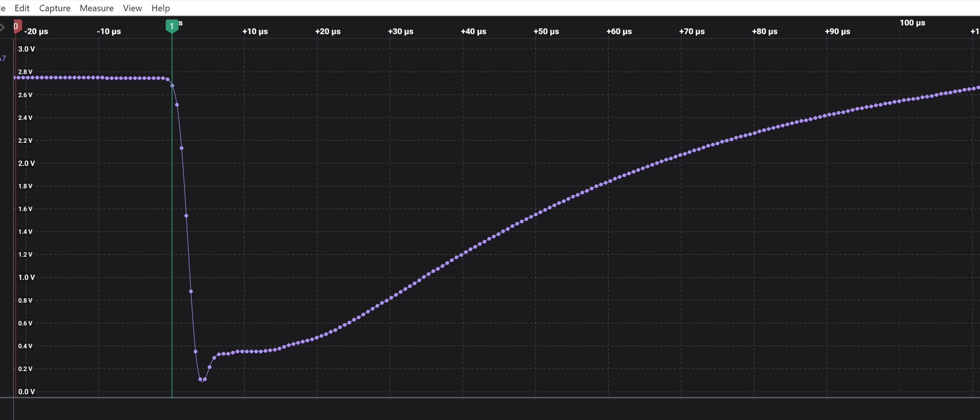The width and height of the screenshot is (980, 420).
Task: Click the +10 µs time ruler label
Action: pyautogui.click(x=255, y=31)
